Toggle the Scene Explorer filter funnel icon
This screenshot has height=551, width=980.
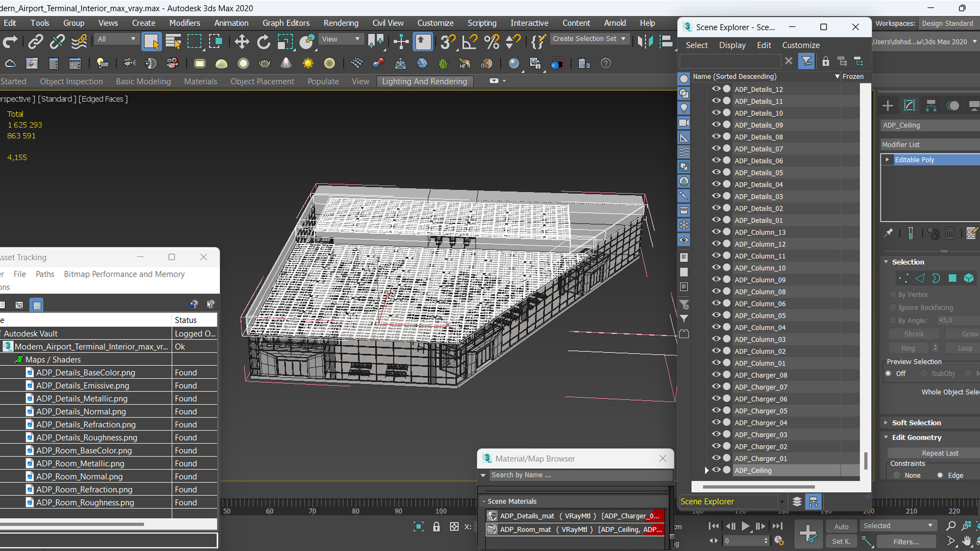pos(806,61)
